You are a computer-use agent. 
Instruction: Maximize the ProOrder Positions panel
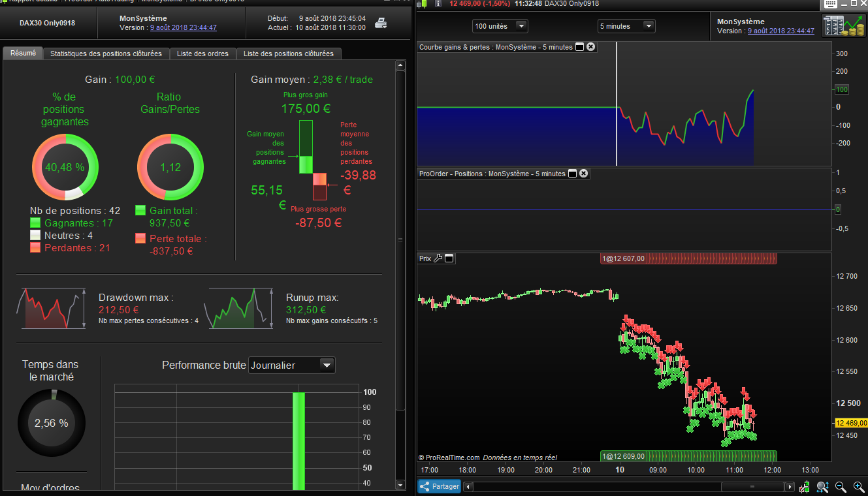pos(573,174)
